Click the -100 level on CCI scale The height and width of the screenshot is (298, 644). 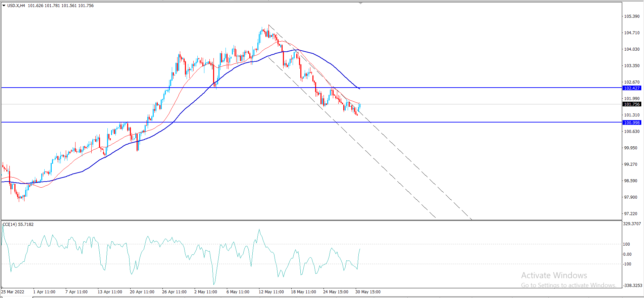627,264
